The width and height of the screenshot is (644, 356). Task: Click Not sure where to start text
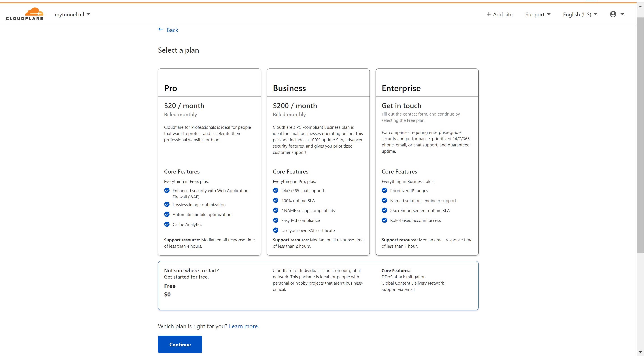[191, 270]
